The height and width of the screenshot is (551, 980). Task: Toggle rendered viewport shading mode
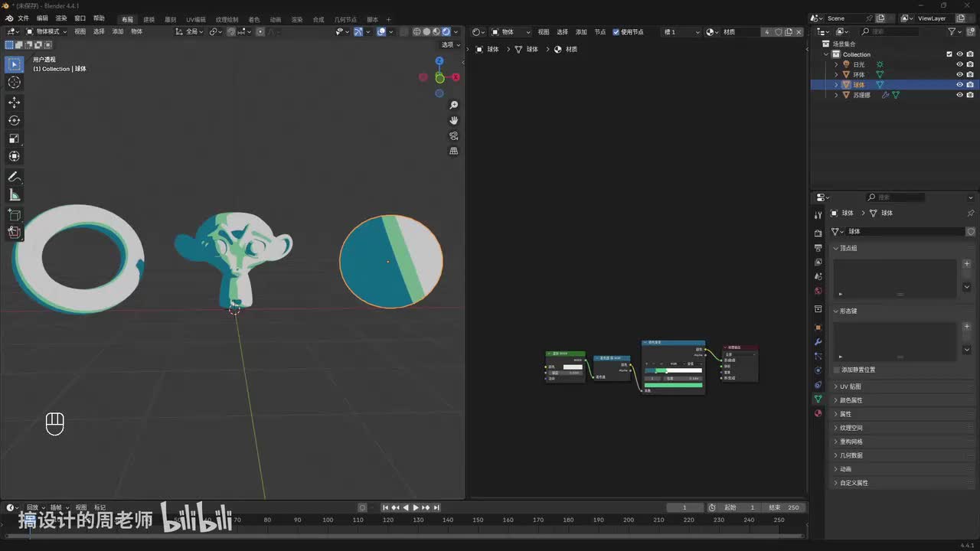point(446,32)
